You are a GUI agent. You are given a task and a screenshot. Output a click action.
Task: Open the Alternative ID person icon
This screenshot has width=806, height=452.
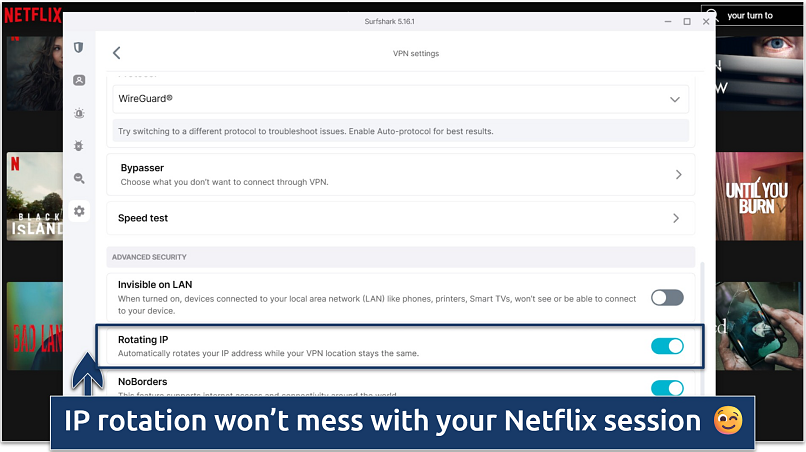click(79, 80)
